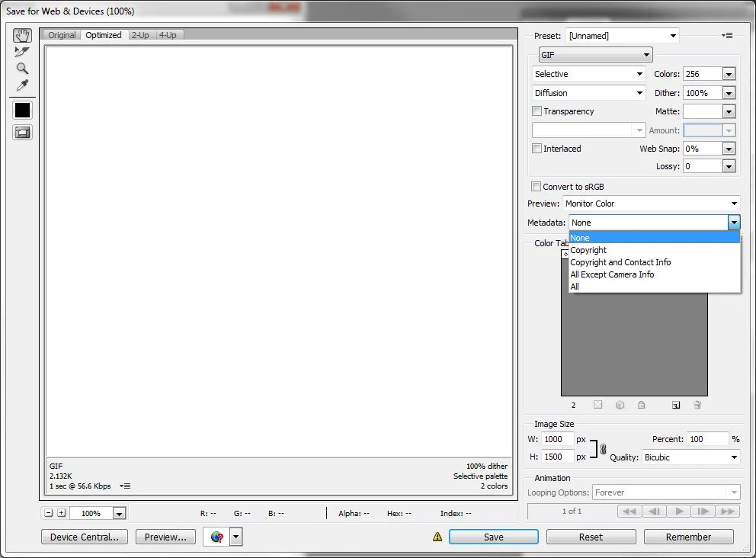Open the Quality Bicubic dropdown
Screen dimensions: 756x558
click(x=691, y=457)
